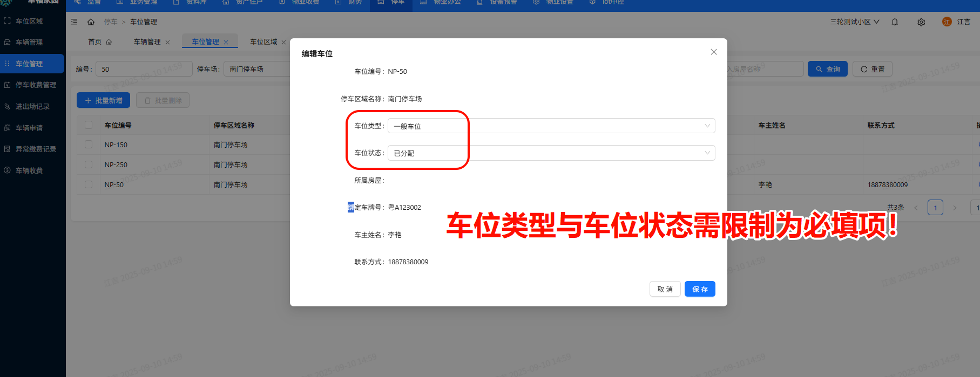Click the 批量删除 button
Image resolution: width=980 pixels, height=377 pixels.
pyautogui.click(x=163, y=100)
